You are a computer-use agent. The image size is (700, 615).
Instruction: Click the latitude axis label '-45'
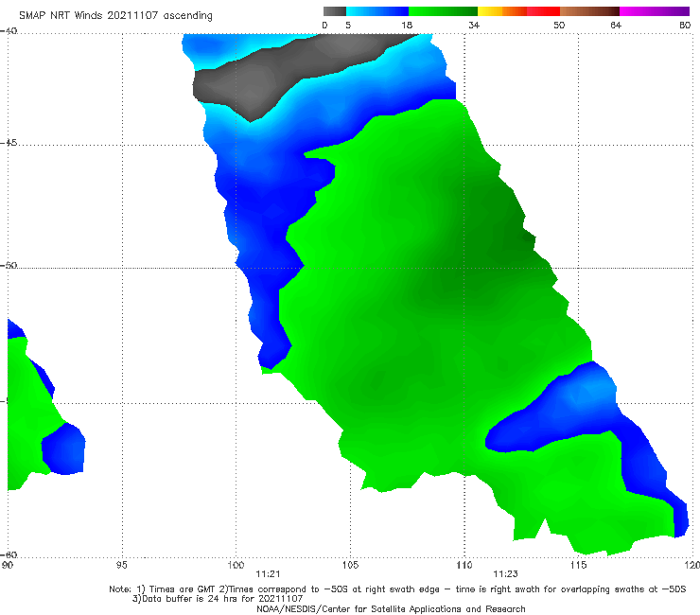click(9, 143)
